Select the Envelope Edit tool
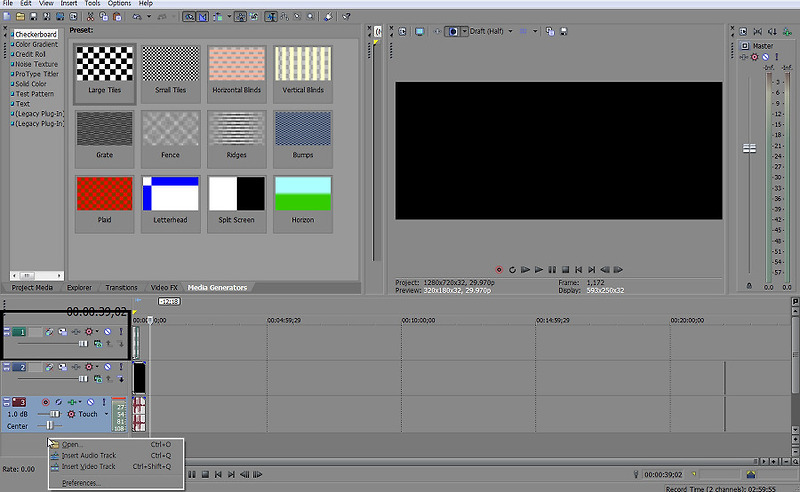Image resolution: width=800 pixels, height=492 pixels. 284,17
